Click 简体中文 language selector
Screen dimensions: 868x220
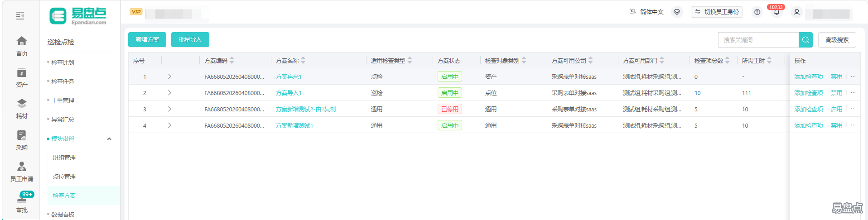point(651,12)
